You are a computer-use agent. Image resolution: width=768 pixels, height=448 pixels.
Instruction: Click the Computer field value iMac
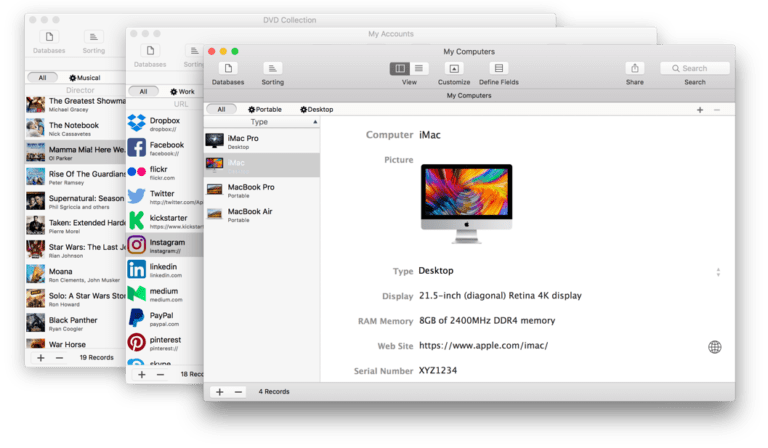click(430, 135)
